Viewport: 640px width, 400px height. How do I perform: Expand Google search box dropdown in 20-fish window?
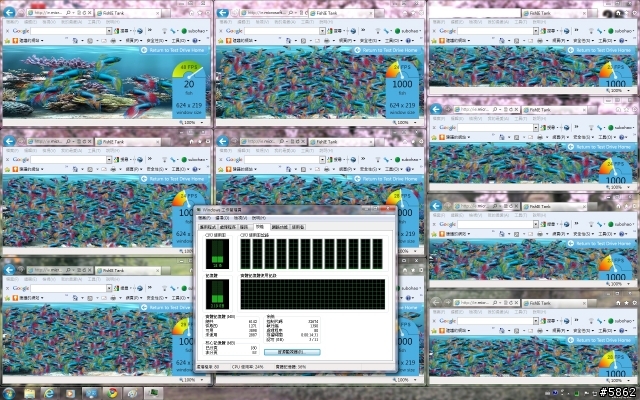point(109,31)
